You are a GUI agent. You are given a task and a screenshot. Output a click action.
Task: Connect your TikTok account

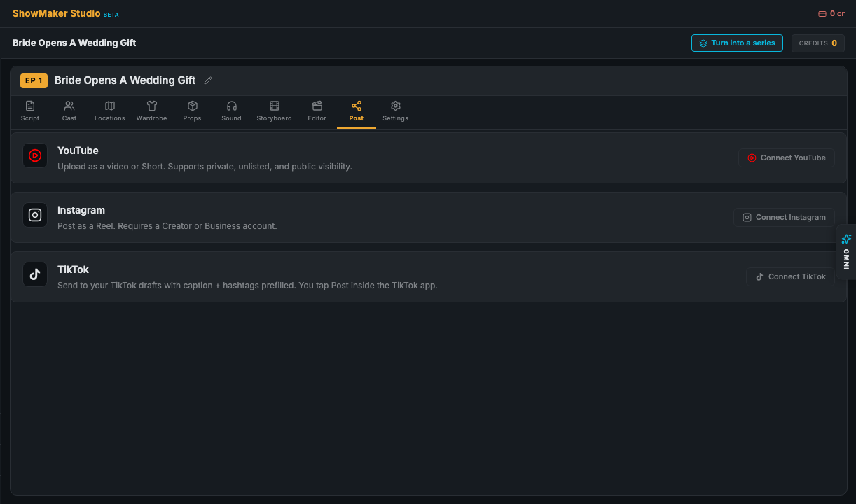pyautogui.click(x=790, y=276)
